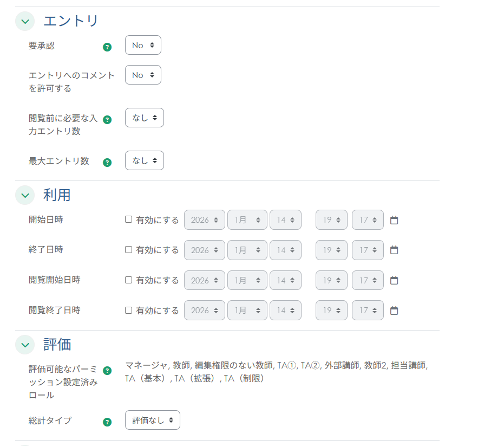Click help icon beside 最大エントリ数
504x446 pixels.
pos(107,162)
